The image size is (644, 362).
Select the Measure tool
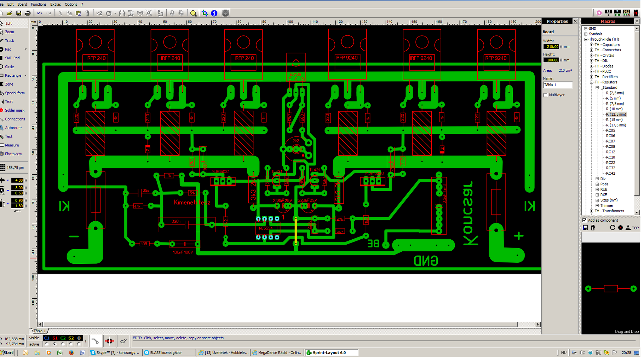(x=12, y=145)
